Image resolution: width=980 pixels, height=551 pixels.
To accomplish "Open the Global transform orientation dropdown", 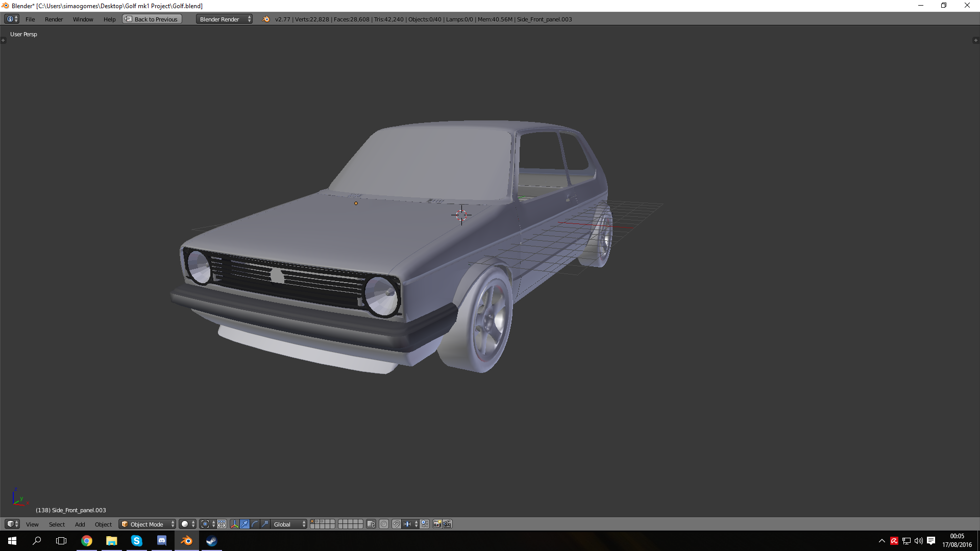I will click(289, 524).
